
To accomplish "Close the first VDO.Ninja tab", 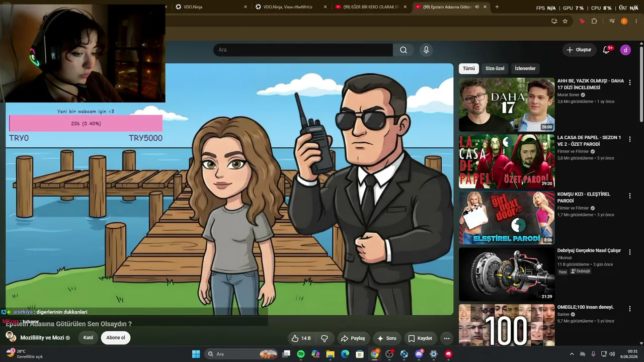I will (246, 7).
